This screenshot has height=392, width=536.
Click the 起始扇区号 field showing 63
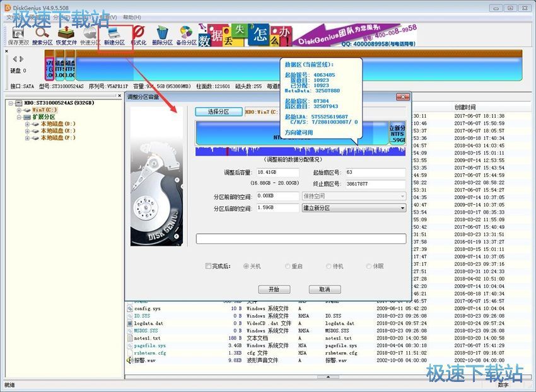tap(375, 173)
